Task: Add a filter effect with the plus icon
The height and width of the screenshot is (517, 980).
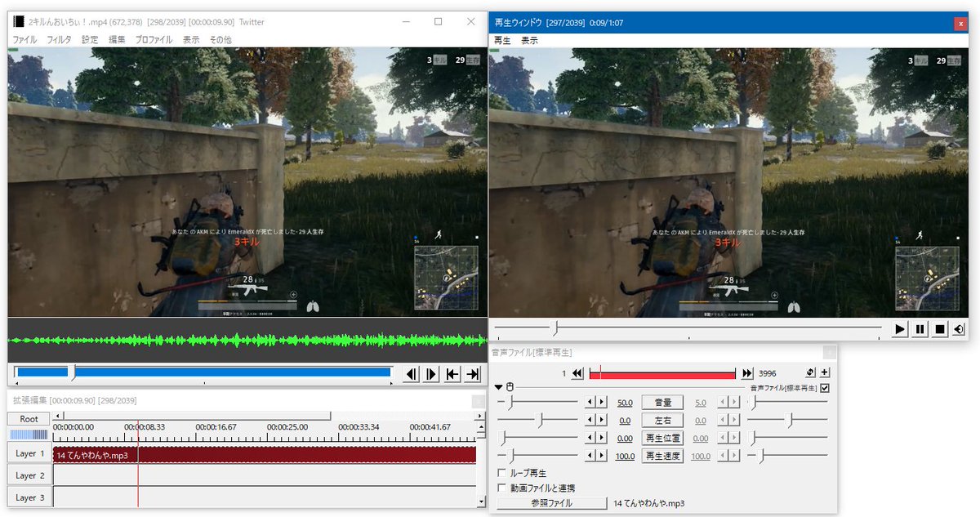Action: pyautogui.click(x=825, y=373)
